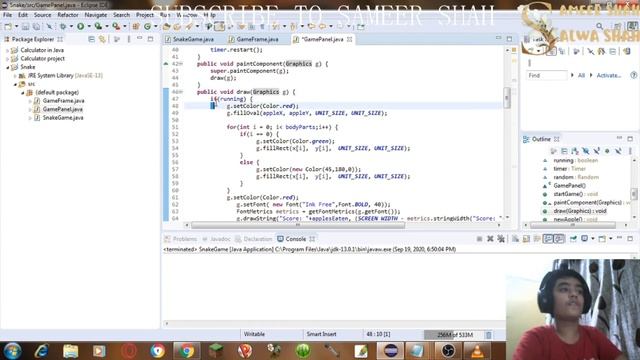Image resolution: width=640 pixels, height=360 pixels.
Task: Switch to GameFrame.java editor tab
Action: (x=257, y=39)
